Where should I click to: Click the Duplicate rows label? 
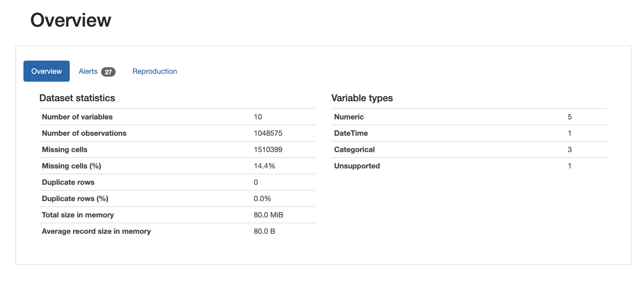click(68, 183)
